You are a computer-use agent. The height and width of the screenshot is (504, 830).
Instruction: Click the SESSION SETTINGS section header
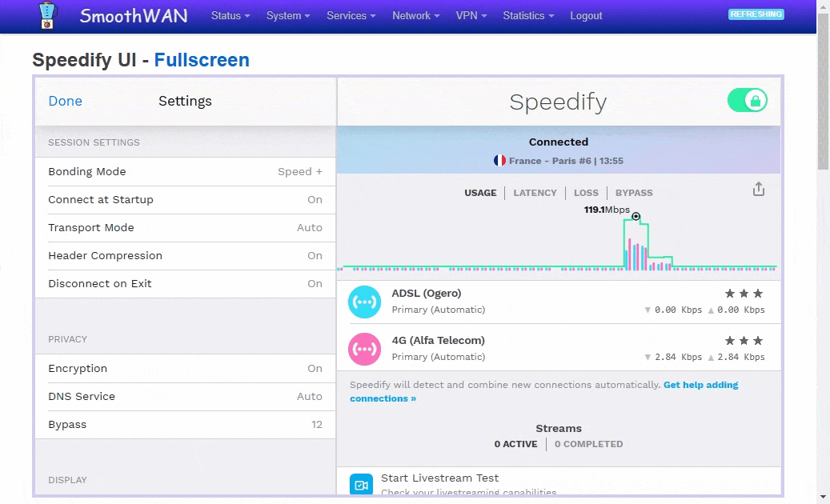coord(94,142)
